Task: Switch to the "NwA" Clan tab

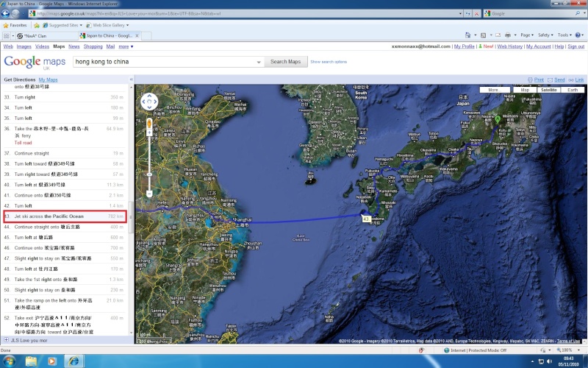Action: point(46,35)
